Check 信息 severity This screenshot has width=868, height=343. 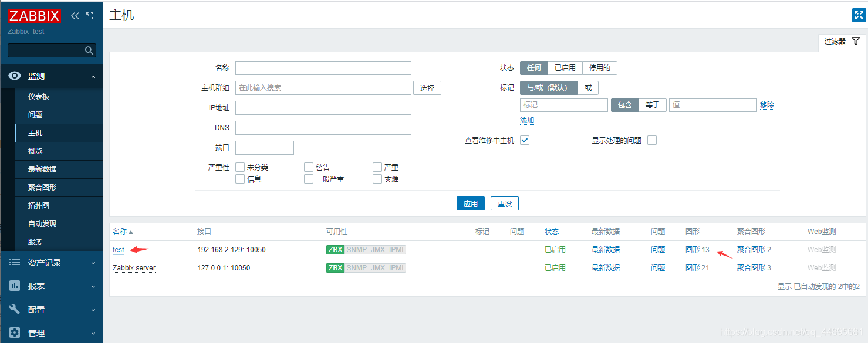pyautogui.click(x=240, y=179)
